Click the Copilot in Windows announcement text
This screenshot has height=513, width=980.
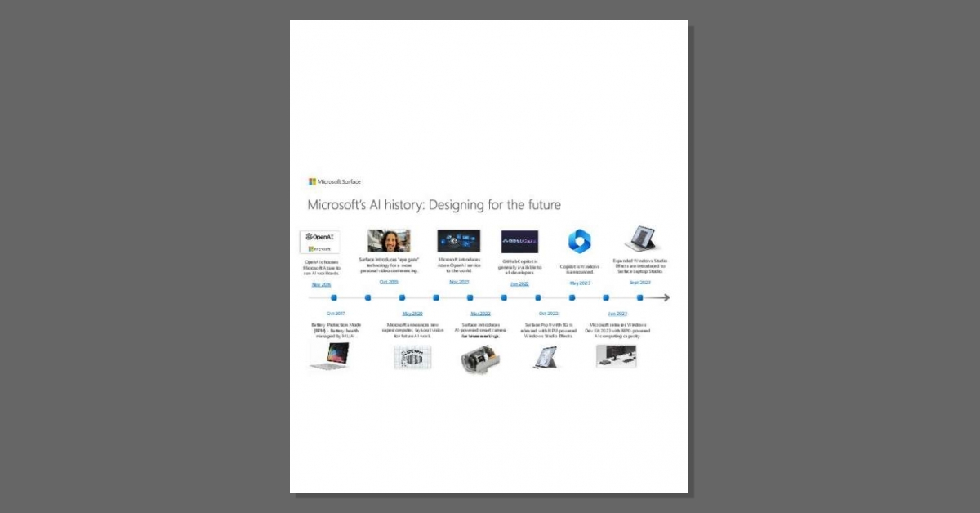click(x=579, y=269)
